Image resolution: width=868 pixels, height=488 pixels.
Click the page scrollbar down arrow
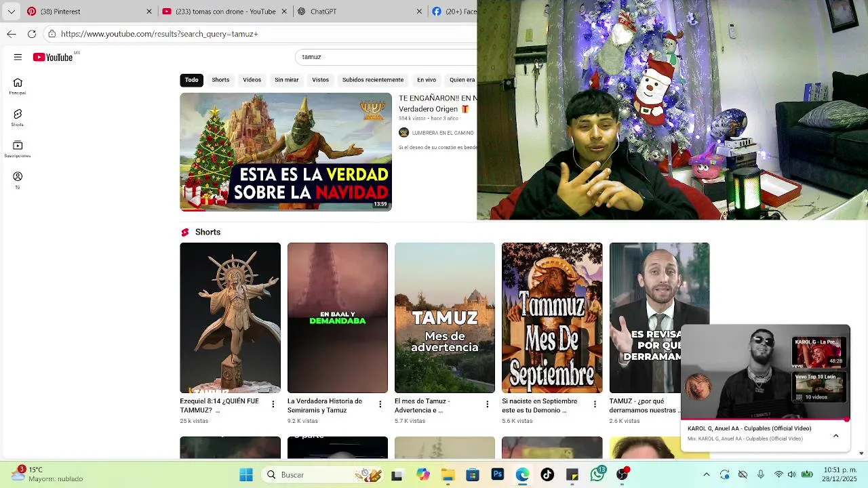(861, 453)
